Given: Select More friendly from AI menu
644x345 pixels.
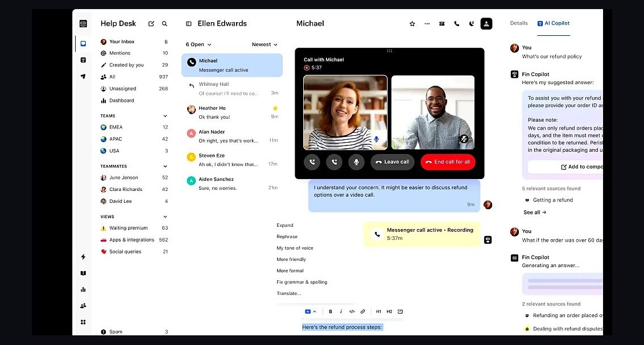Looking at the screenshot, I should [x=291, y=259].
